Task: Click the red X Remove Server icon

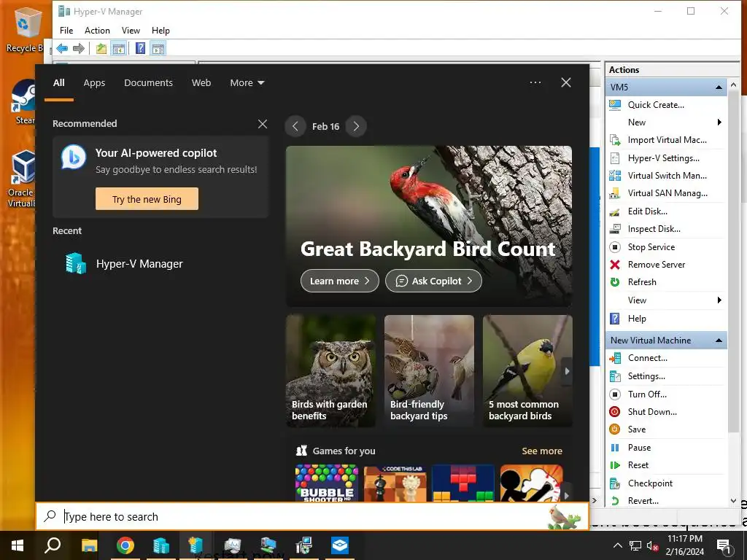Action: 615,264
